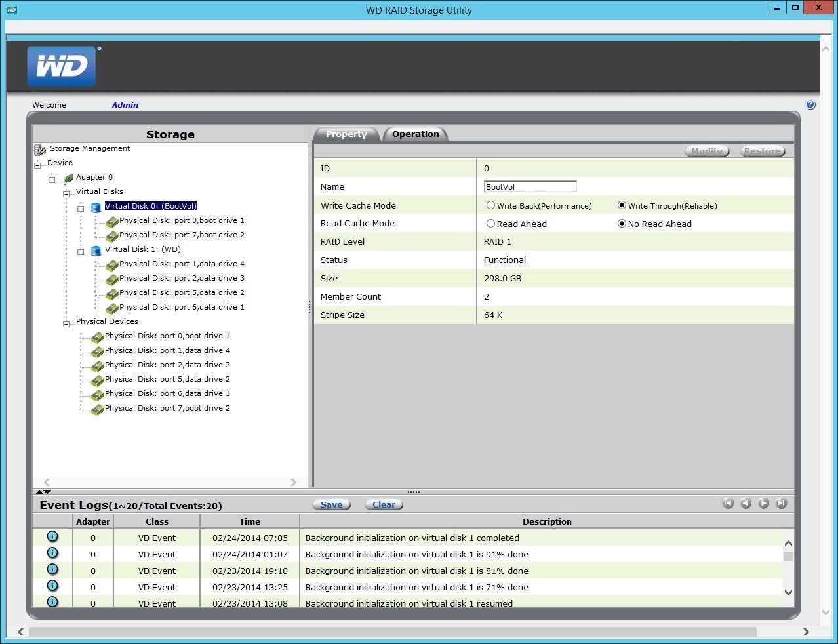This screenshot has height=644, width=838.
Task: Click the 'RAID 1' level value
Action: point(498,242)
